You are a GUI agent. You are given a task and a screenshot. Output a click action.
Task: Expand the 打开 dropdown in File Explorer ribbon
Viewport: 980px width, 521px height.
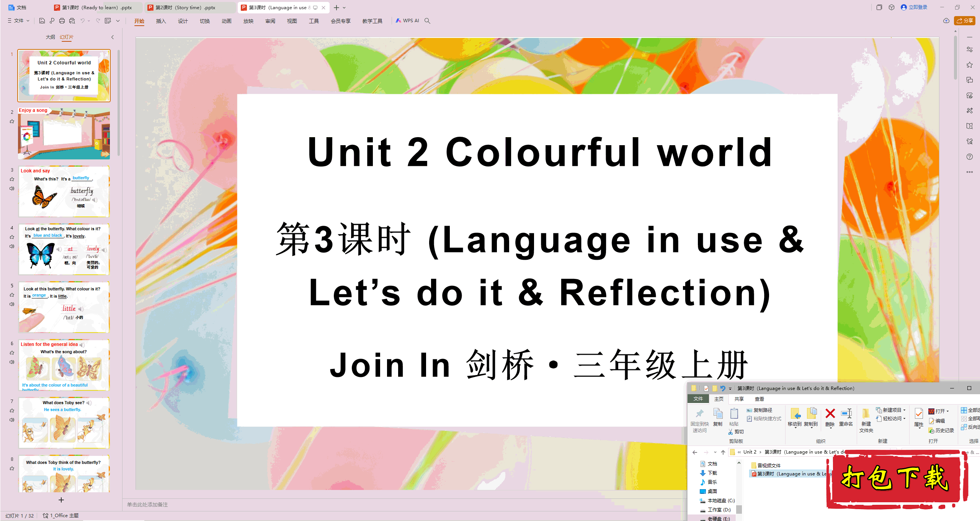(948, 411)
